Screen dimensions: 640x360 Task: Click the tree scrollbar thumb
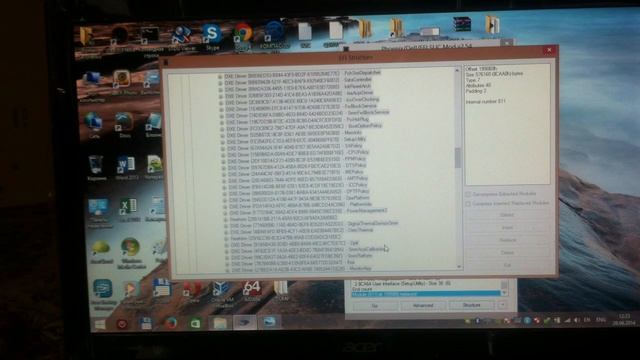click(x=458, y=158)
